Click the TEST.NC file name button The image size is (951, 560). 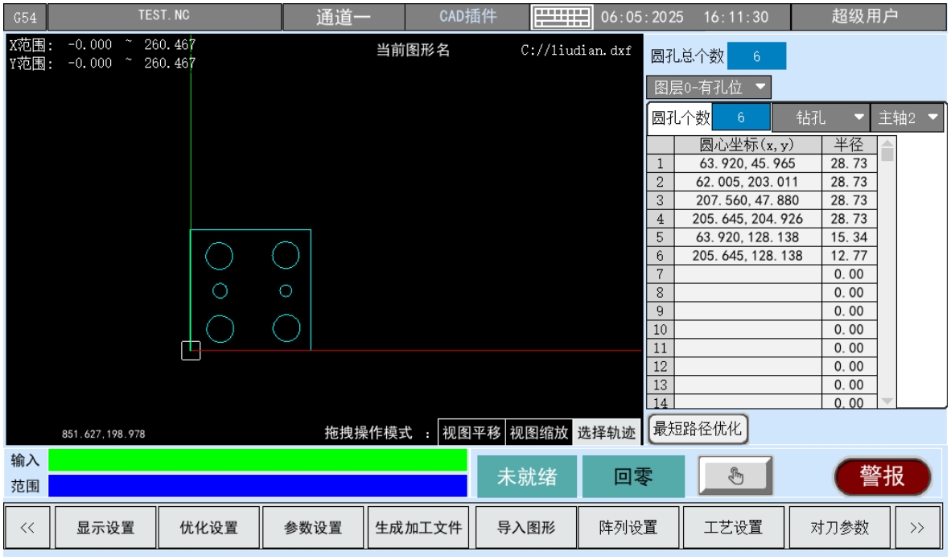point(164,17)
